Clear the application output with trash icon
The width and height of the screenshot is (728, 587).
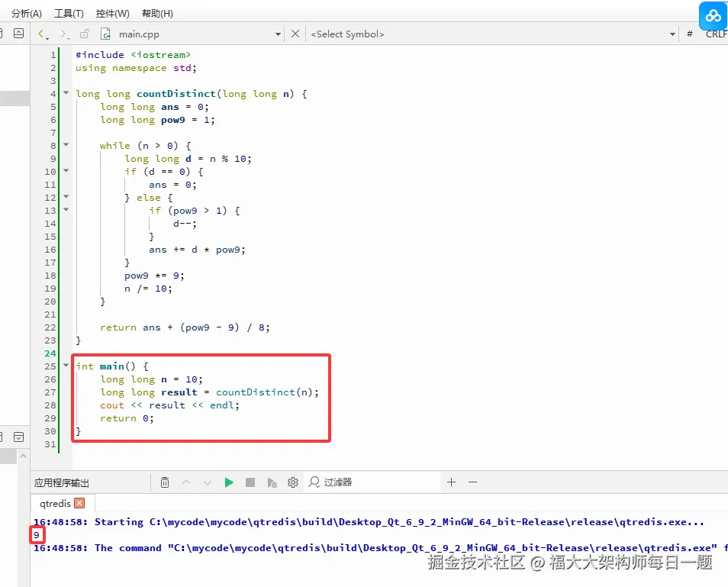pos(165,482)
